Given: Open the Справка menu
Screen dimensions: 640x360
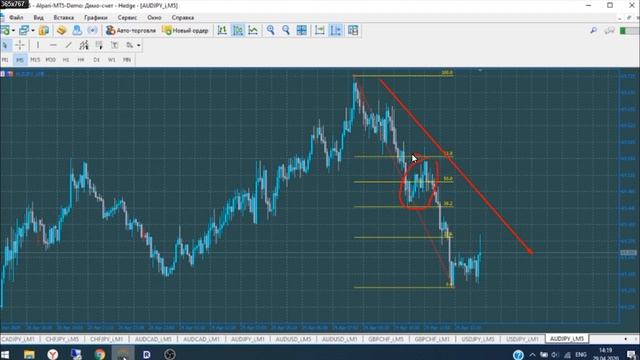Looking at the screenshot, I should [x=182, y=18].
